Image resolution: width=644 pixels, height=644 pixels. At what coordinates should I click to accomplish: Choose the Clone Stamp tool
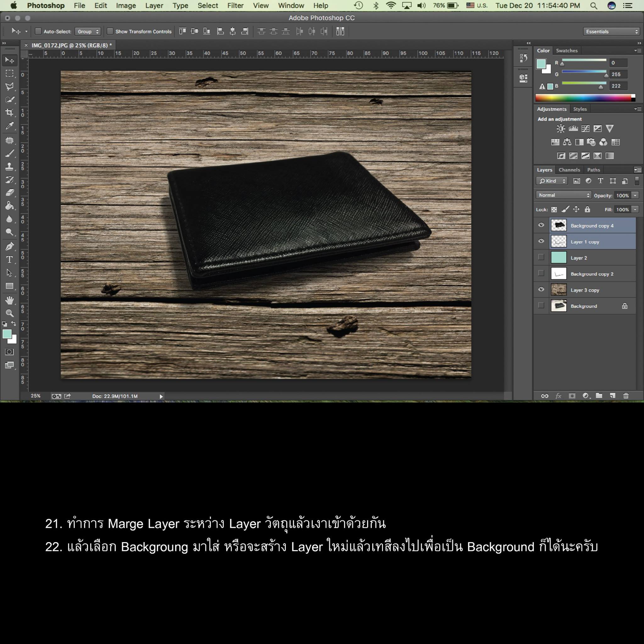(x=10, y=166)
